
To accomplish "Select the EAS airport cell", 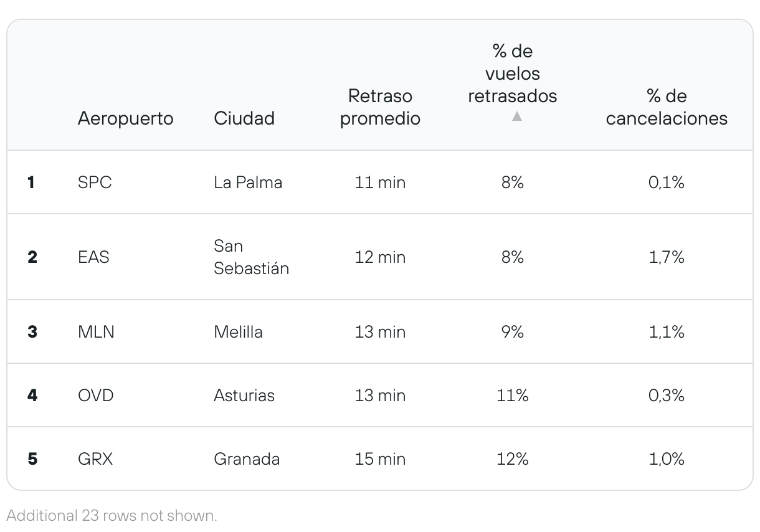I will (x=93, y=257).
